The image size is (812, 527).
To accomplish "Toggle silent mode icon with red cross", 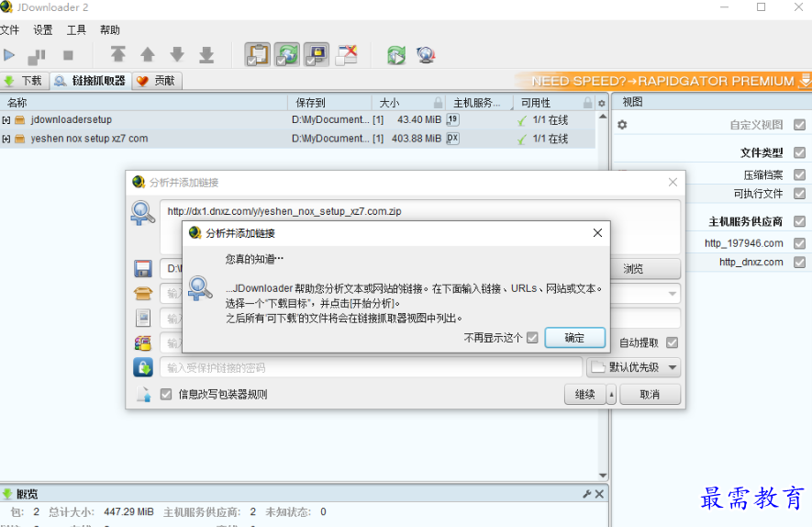I will (x=347, y=55).
